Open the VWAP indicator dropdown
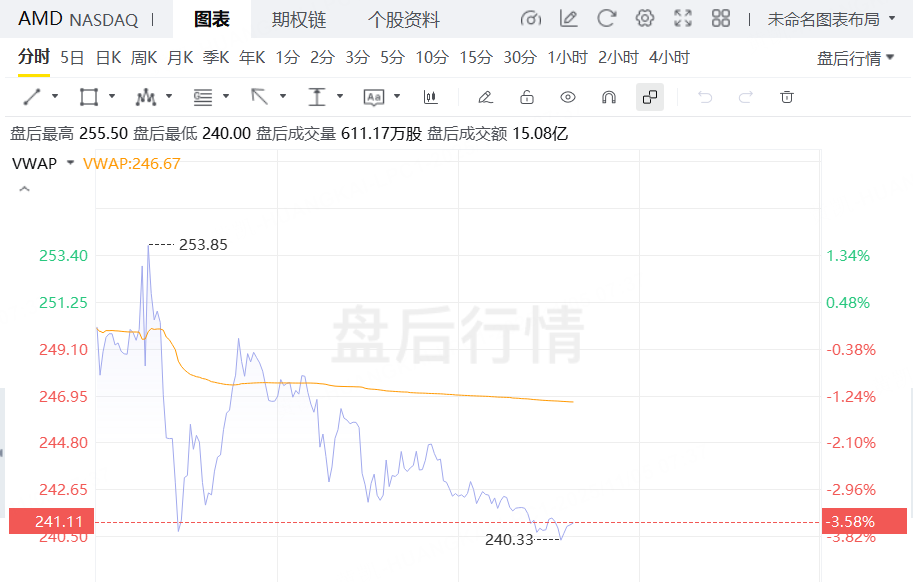This screenshot has width=913, height=582. (70, 163)
